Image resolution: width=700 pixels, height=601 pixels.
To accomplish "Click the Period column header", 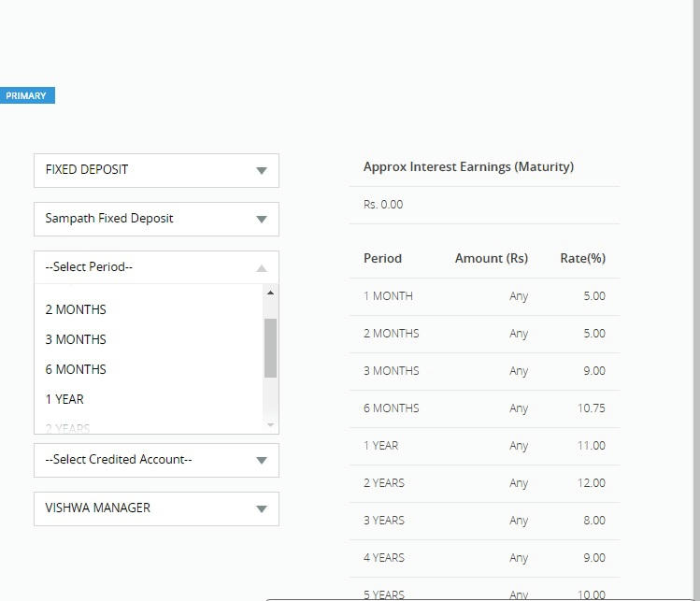I will [x=382, y=258].
